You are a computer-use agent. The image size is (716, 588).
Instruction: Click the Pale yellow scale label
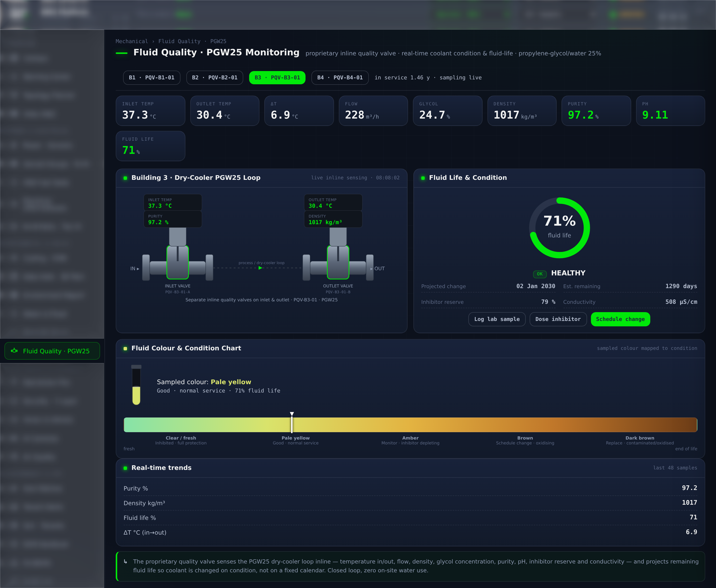tap(296, 438)
